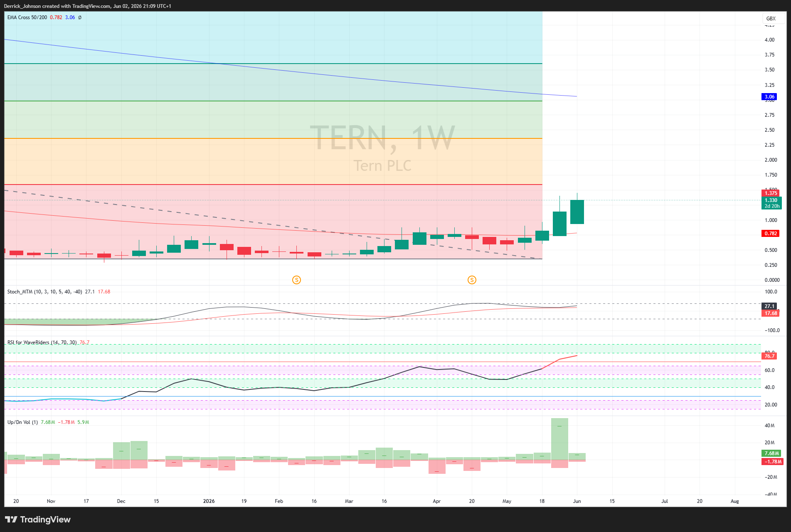
Task: Click the split marker icon in late April
Action: (472, 280)
